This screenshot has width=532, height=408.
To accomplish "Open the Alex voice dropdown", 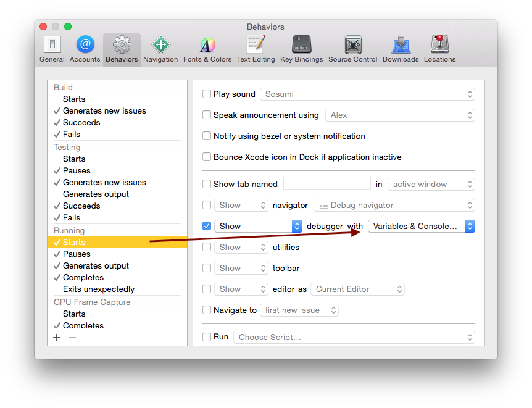I will (x=400, y=115).
